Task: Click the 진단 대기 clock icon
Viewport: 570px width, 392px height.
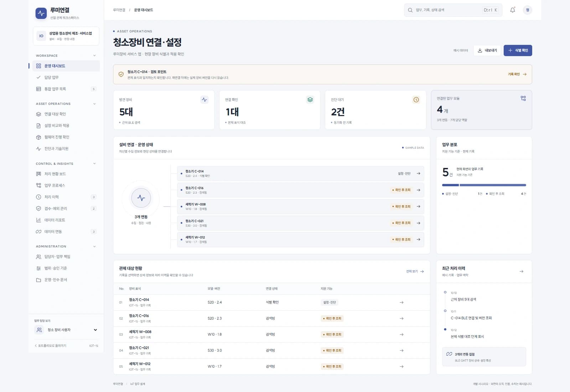Action: (x=416, y=100)
